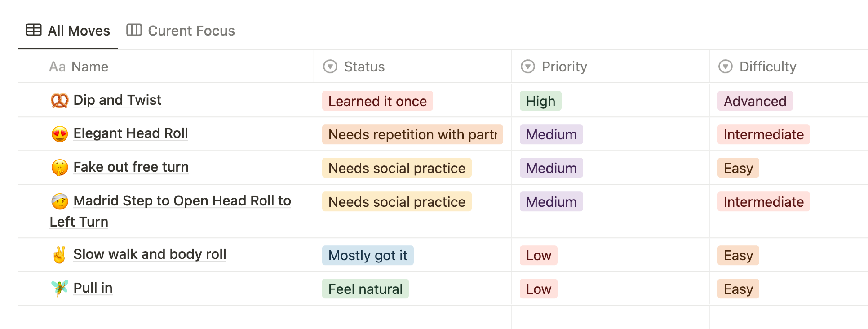Click the shushing emoji next to Fake out free turn
Image resolution: width=868 pixels, height=329 pixels.
pos(59,167)
